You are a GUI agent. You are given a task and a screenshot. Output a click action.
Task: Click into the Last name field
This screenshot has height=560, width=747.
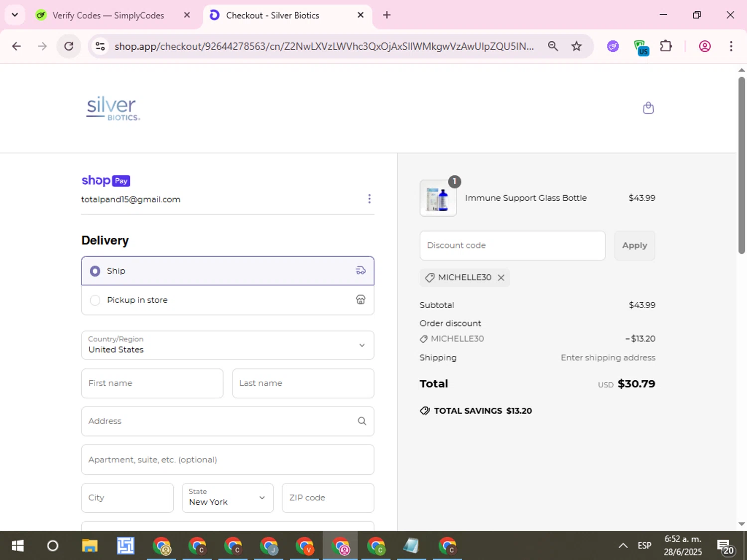pyautogui.click(x=303, y=383)
